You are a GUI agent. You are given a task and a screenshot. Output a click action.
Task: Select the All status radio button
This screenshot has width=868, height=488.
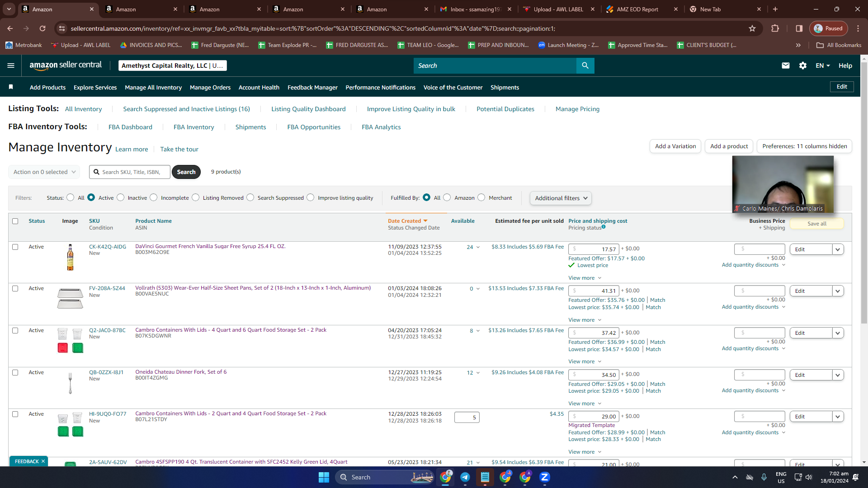[x=70, y=197]
